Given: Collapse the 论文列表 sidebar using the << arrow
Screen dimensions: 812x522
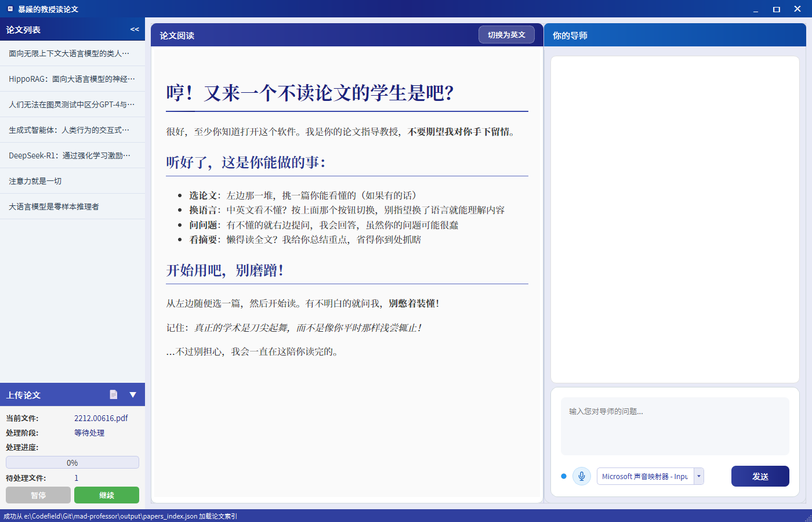Looking at the screenshot, I should pos(135,29).
